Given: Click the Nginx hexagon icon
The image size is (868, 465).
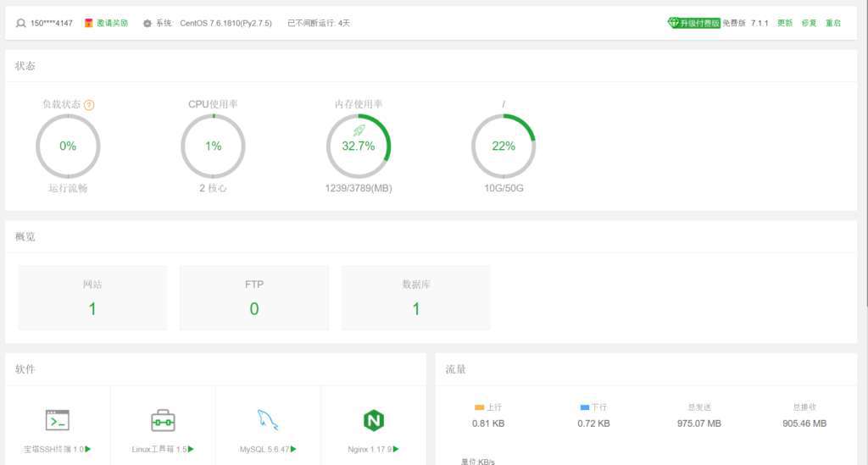Looking at the screenshot, I should (x=373, y=420).
